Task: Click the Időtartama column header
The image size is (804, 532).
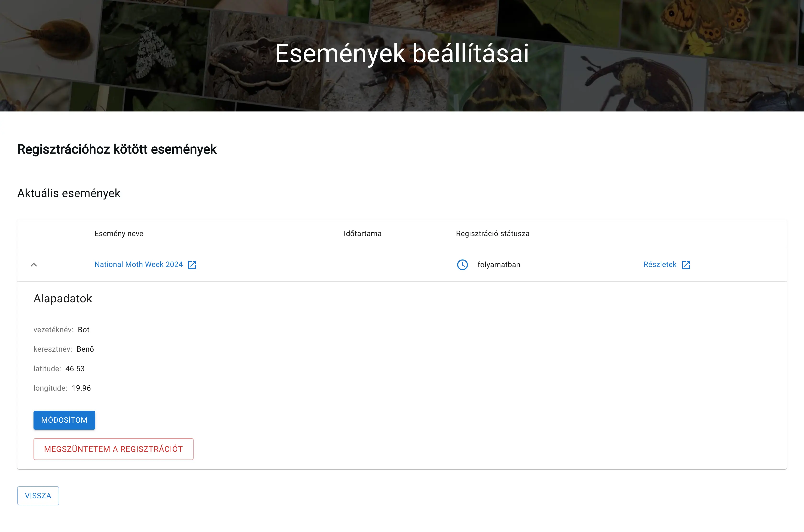Action: coord(362,233)
